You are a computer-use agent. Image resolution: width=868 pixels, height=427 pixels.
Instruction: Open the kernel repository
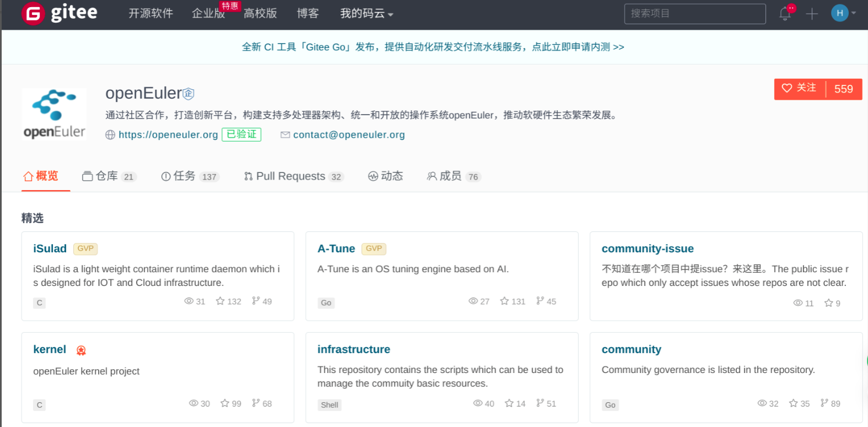point(50,349)
